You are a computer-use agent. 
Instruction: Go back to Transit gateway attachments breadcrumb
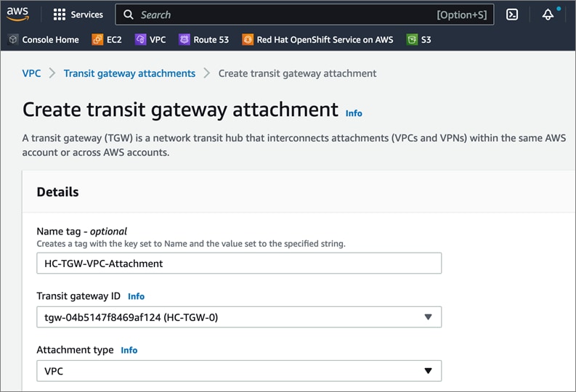pos(129,73)
